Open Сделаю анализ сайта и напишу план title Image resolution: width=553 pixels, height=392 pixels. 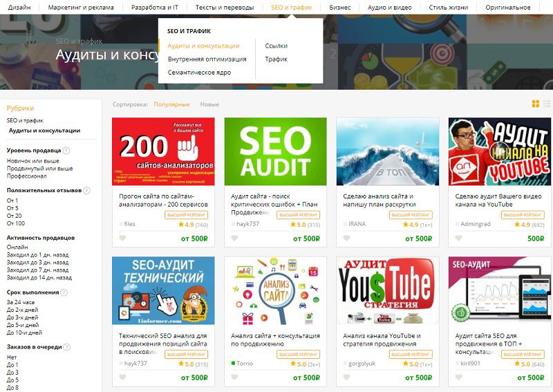pyautogui.click(x=379, y=200)
